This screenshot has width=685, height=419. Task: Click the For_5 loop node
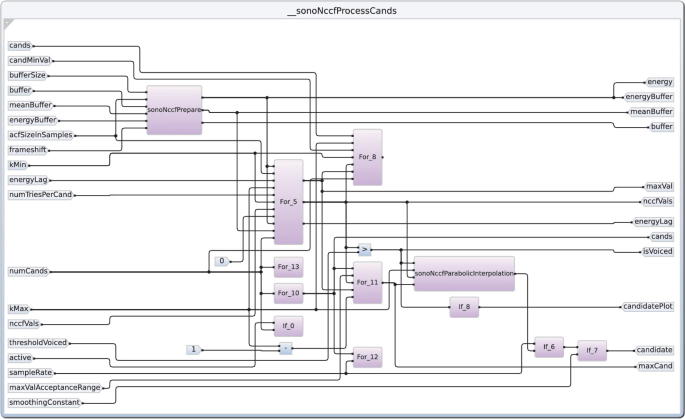pyautogui.click(x=288, y=201)
